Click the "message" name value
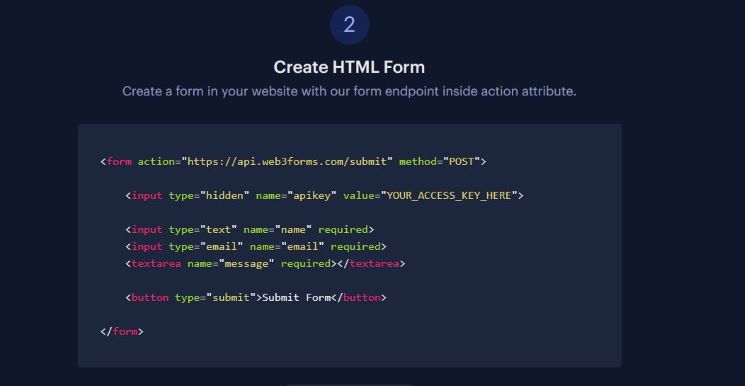Screen dimensions: 745x386 pyautogui.click(x=247, y=263)
